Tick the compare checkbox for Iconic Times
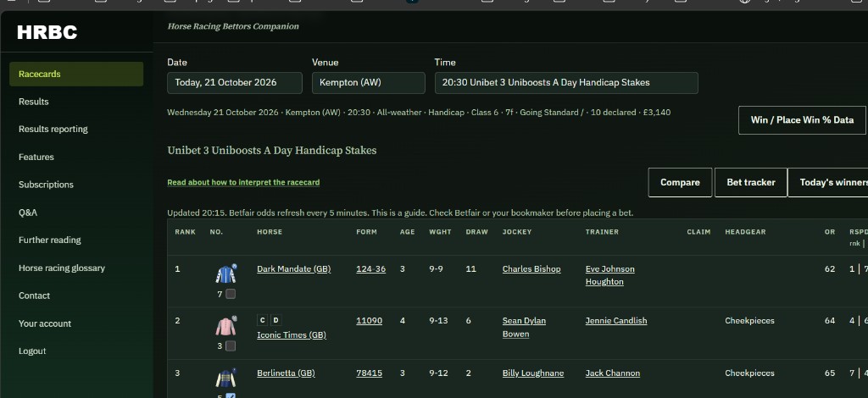The height and width of the screenshot is (398, 868). click(x=231, y=346)
